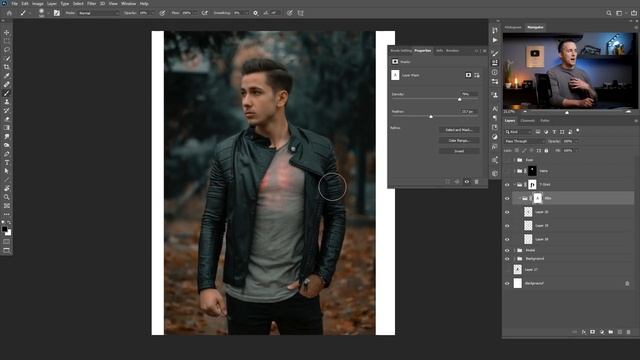
Task: Click the delete layer trash icon
Action: [x=629, y=332]
